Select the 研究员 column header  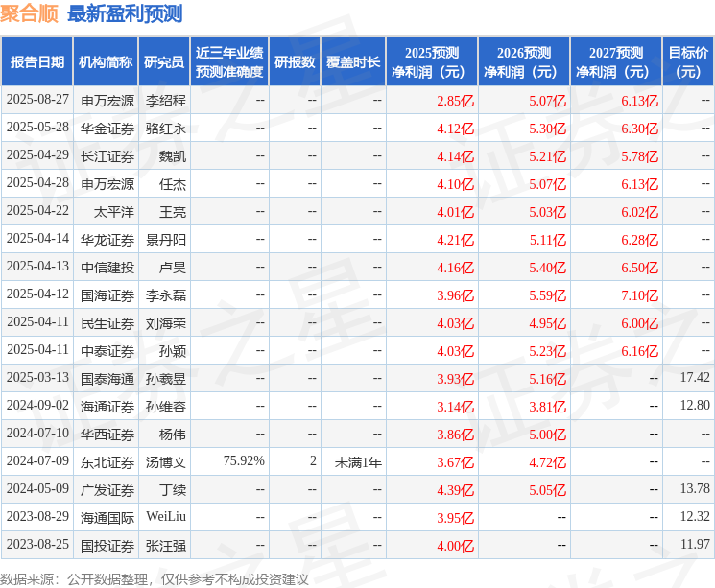coord(164,62)
